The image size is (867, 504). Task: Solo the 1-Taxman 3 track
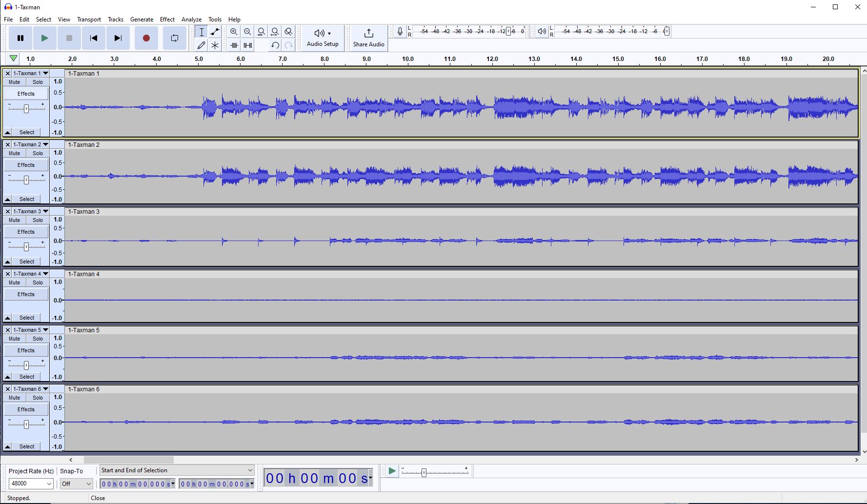coord(38,220)
